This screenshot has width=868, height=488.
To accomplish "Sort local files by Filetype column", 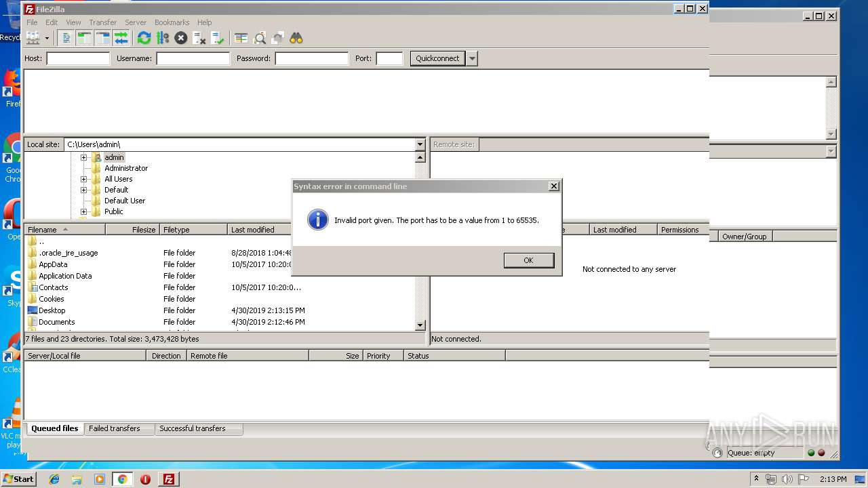I will pos(193,230).
